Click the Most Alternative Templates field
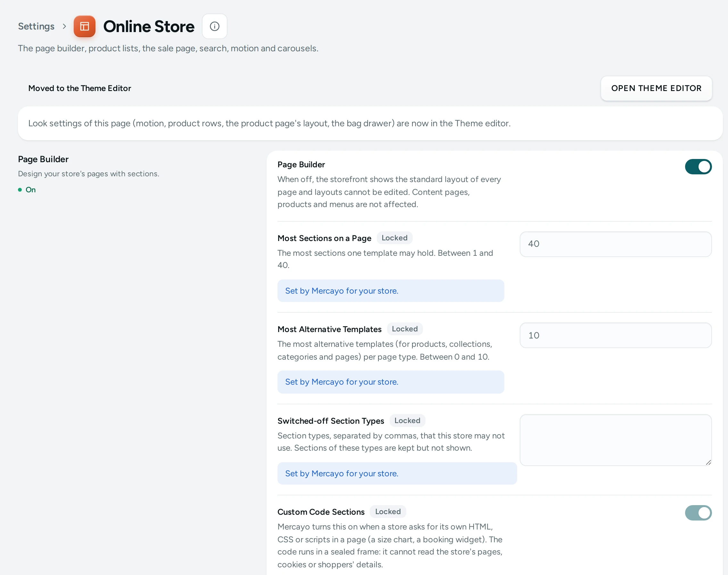 point(615,335)
